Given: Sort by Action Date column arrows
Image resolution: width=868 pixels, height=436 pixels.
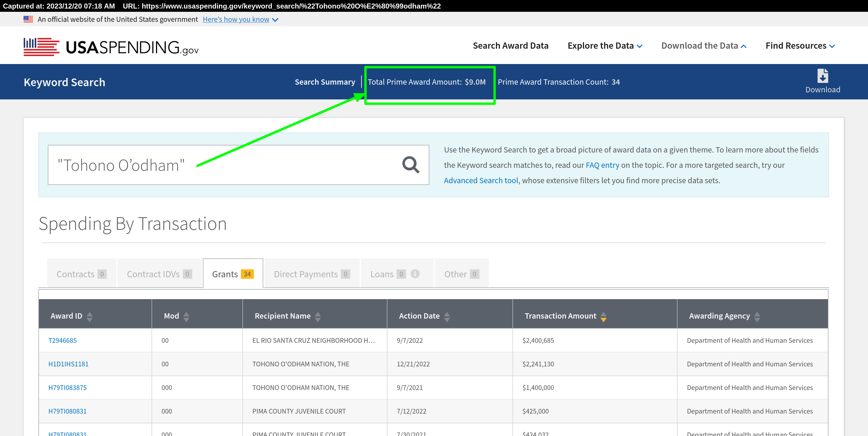Looking at the screenshot, I should (x=447, y=316).
